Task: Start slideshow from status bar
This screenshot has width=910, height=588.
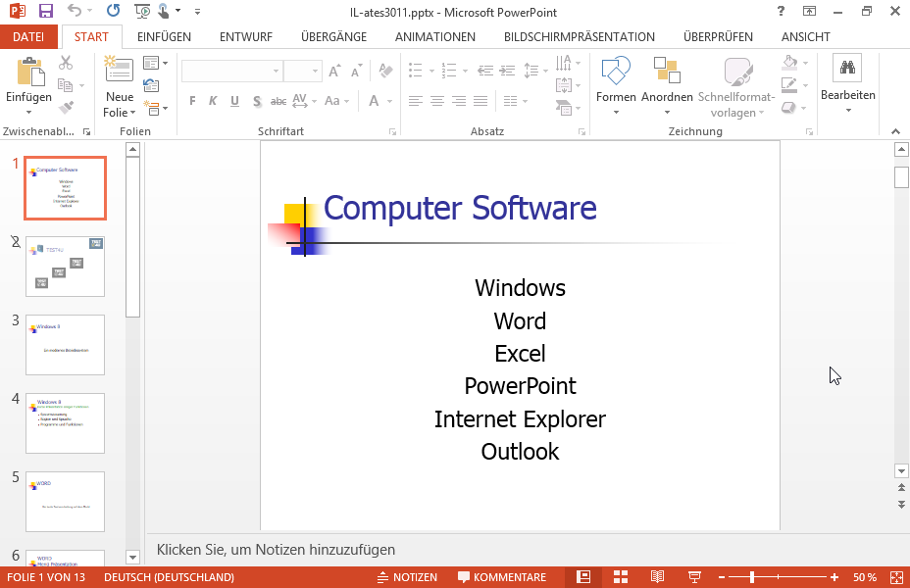Action: (x=694, y=577)
